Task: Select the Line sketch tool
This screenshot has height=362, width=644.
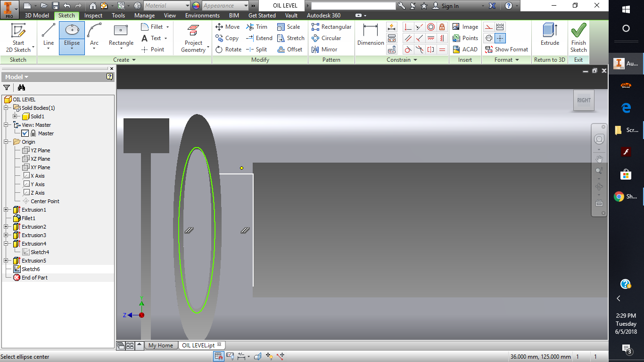Action: [49, 35]
